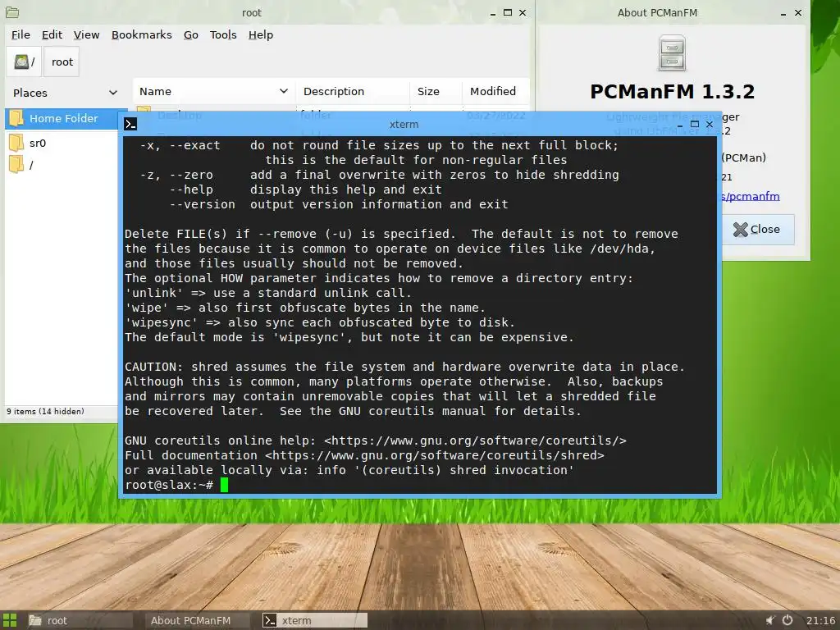This screenshot has width=840, height=630.
Task: Minimize the About PCManFM window
Action: pyautogui.click(x=783, y=13)
